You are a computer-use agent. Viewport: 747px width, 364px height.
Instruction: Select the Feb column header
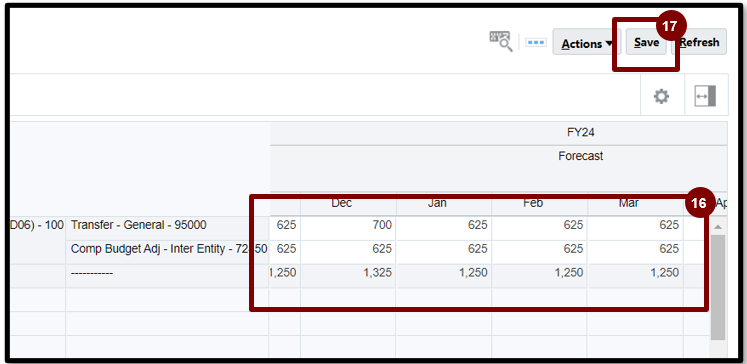coord(540,203)
